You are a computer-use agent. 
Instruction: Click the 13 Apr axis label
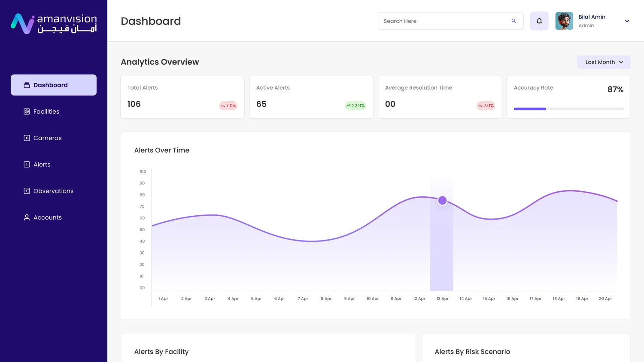pos(442,299)
